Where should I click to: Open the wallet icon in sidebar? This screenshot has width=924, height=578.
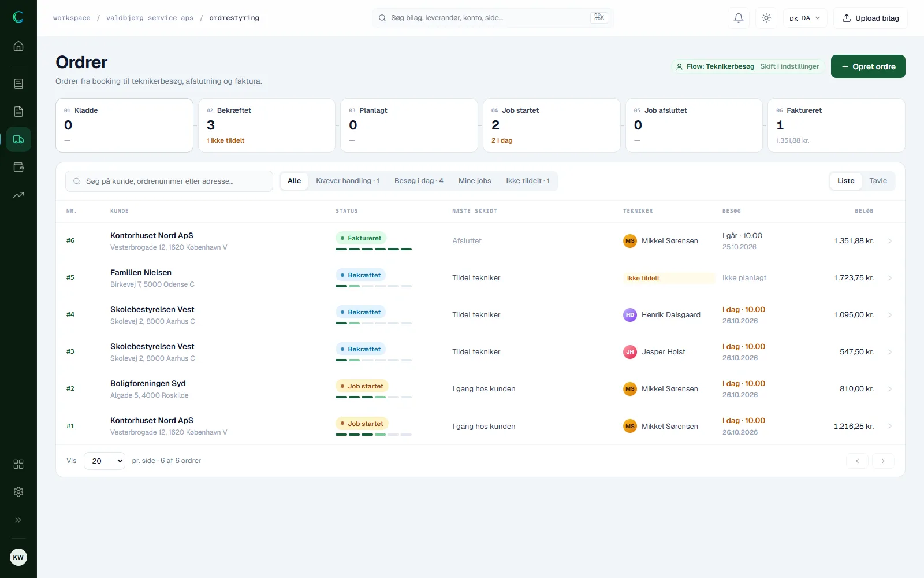pyautogui.click(x=18, y=167)
